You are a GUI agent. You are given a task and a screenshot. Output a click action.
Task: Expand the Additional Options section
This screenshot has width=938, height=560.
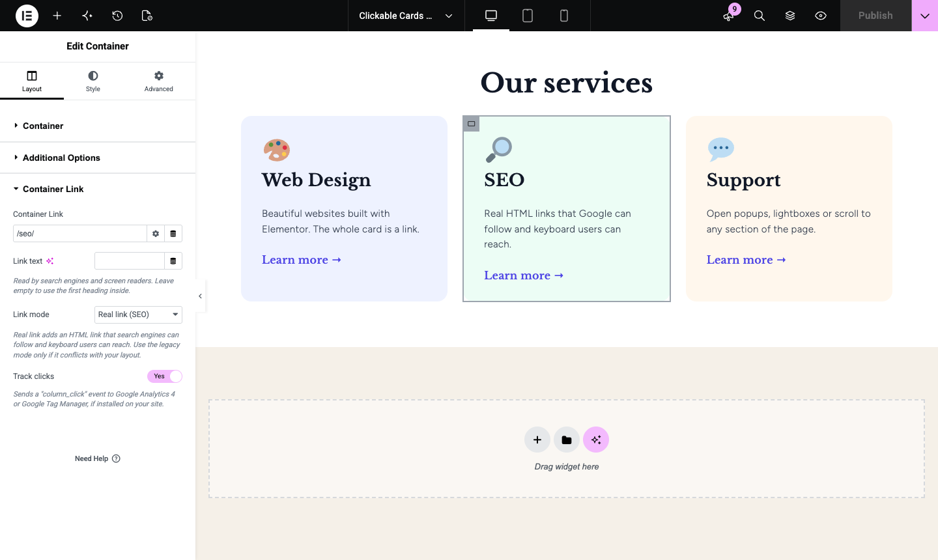point(98,158)
